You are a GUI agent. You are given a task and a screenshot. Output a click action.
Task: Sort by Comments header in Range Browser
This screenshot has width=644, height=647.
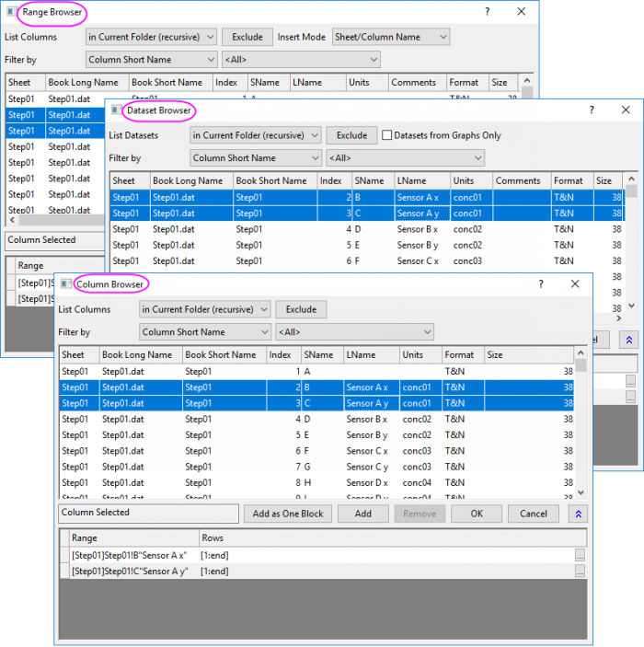[417, 82]
